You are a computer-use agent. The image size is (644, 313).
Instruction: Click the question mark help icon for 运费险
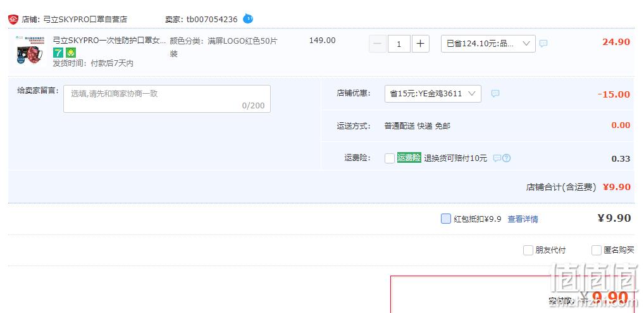pyautogui.click(x=507, y=158)
